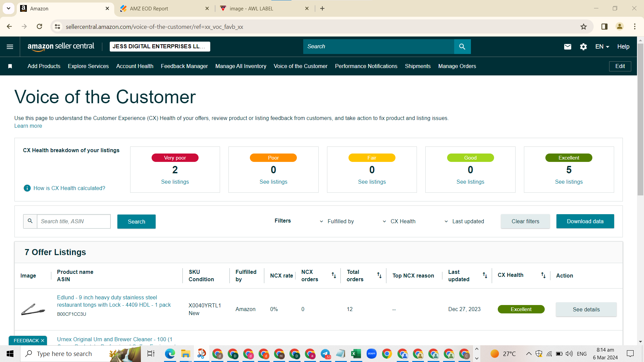Switch to the AMZ EOD Report tab

point(165,8)
